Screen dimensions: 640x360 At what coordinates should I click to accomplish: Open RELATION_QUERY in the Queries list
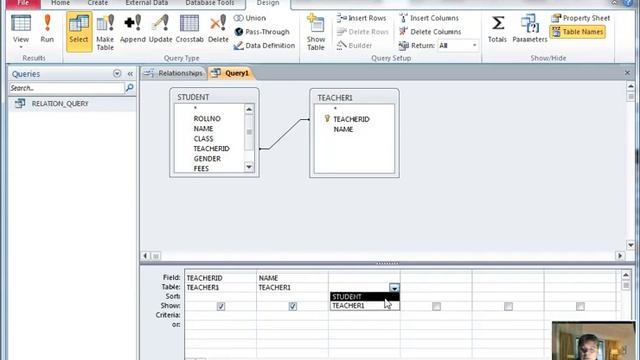point(60,104)
